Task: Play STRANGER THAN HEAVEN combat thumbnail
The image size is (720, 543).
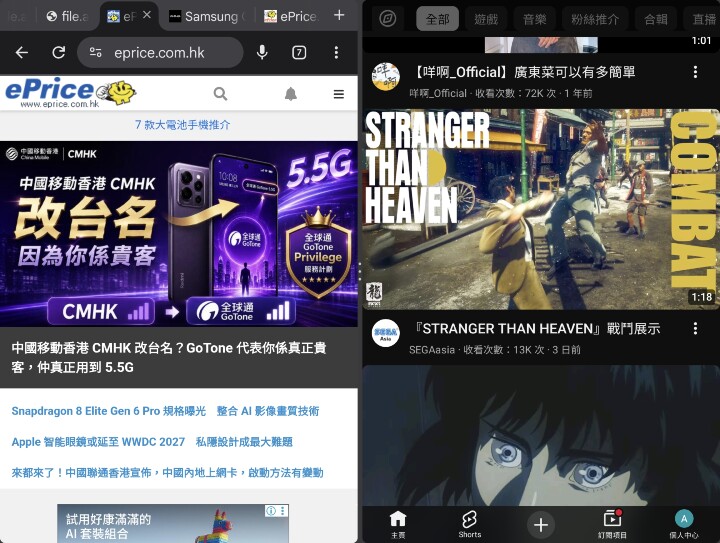Action: 541,209
